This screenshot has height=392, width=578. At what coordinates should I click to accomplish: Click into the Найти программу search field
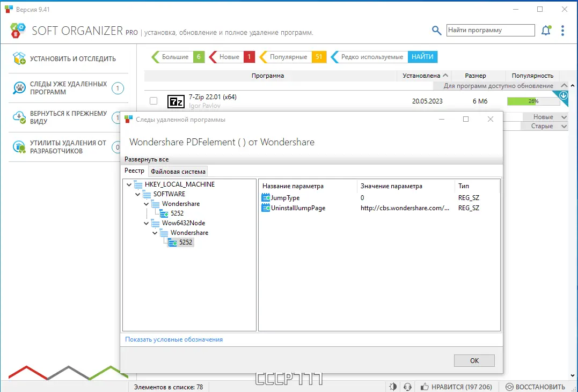coord(491,30)
